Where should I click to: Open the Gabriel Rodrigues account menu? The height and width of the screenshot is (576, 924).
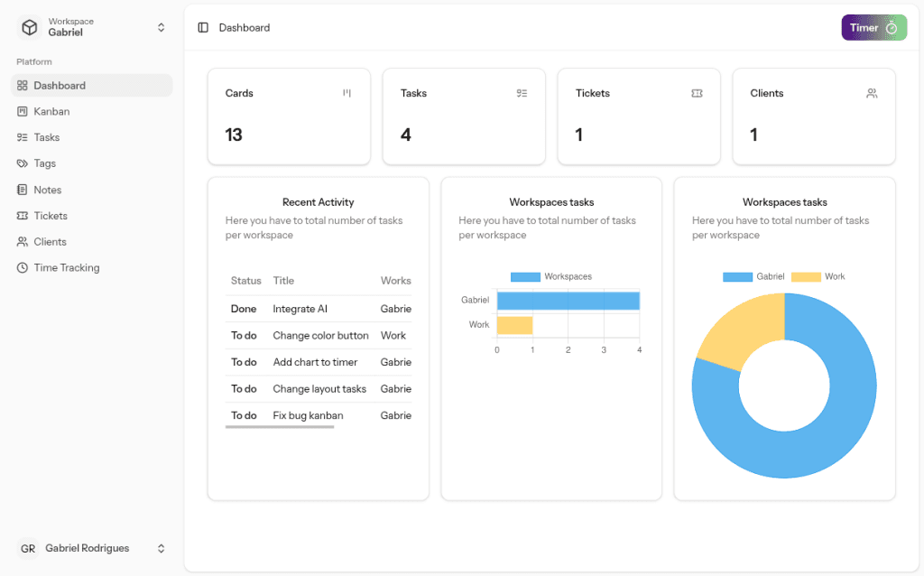point(90,548)
